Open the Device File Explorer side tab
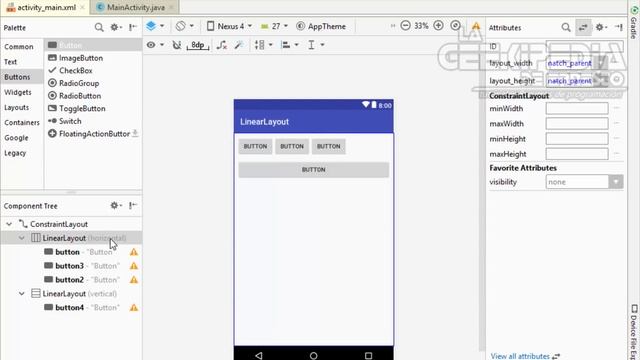This screenshot has width=640, height=360. (x=634, y=331)
